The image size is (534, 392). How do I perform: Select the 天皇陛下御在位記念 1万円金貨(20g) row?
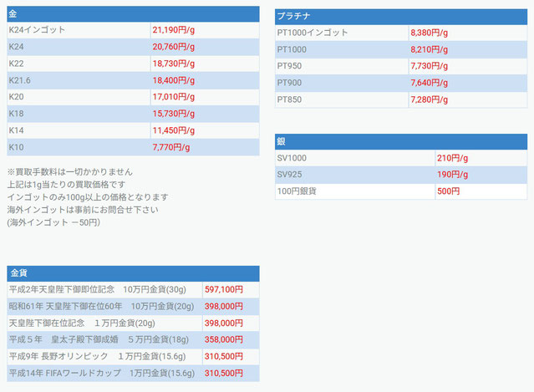[133, 323]
